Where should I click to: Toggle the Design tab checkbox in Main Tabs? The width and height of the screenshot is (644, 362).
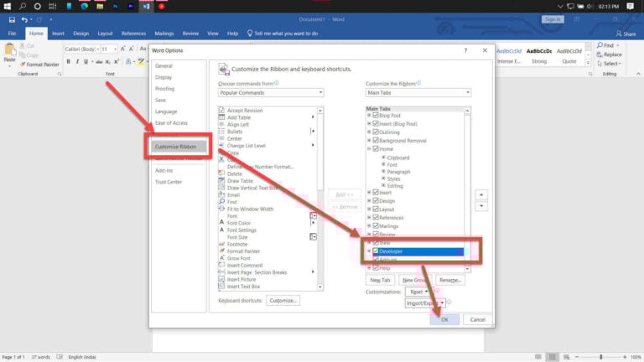[x=376, y=201]
